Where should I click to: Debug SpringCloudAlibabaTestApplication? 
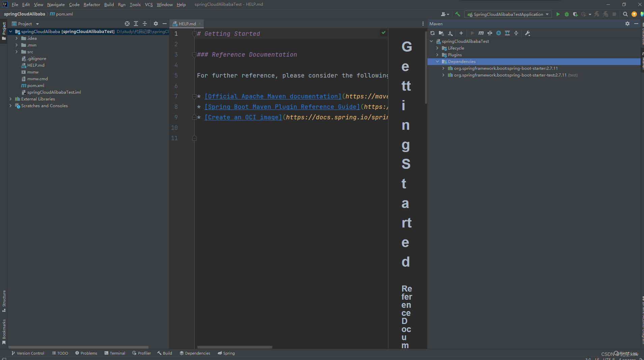567,14
